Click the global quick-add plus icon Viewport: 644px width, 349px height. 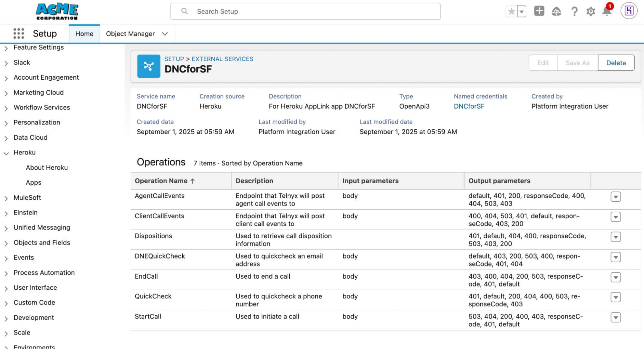coord(539,11)
